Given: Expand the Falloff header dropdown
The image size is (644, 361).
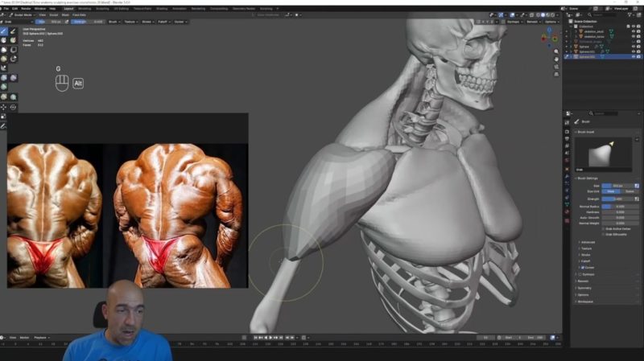Looking at the screenshot, I should point(162,22).
